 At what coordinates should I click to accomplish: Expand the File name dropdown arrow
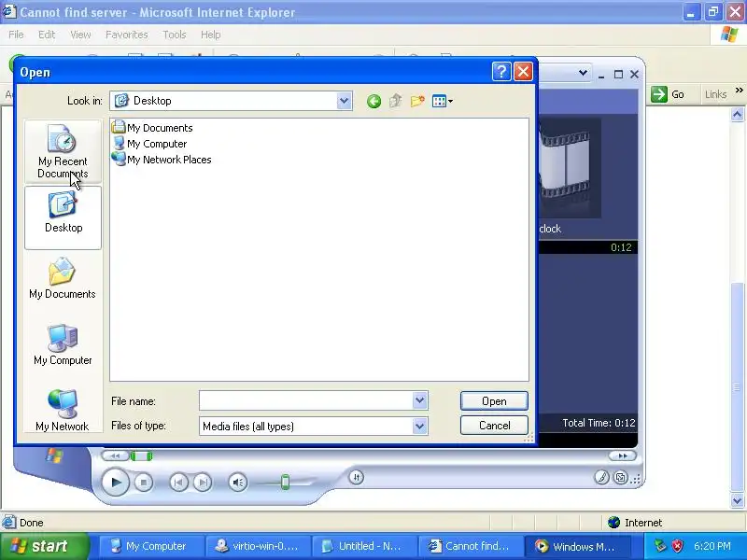tap(419, 400)
